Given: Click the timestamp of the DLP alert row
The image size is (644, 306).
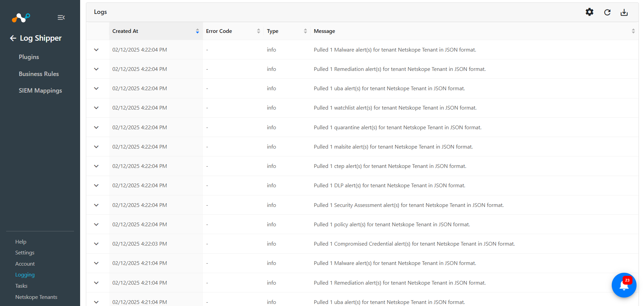Looking at the screenshot, I should coord(140,186).
